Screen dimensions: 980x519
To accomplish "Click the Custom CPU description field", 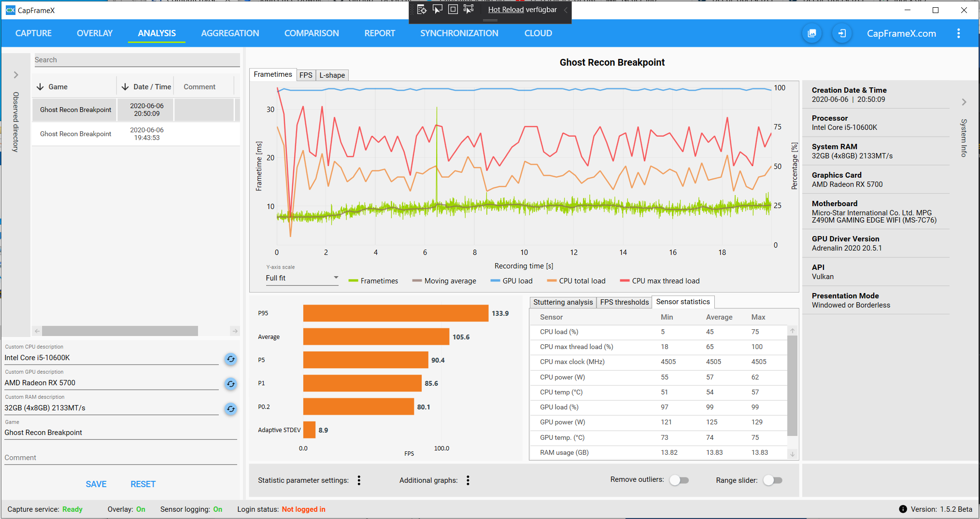I will tap(111, 358).
